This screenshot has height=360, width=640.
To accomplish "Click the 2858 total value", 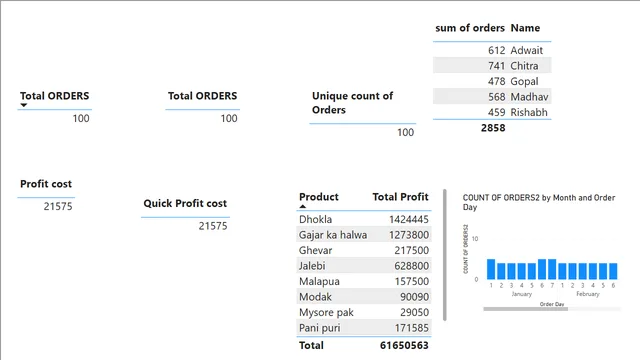I will [493, 128].
